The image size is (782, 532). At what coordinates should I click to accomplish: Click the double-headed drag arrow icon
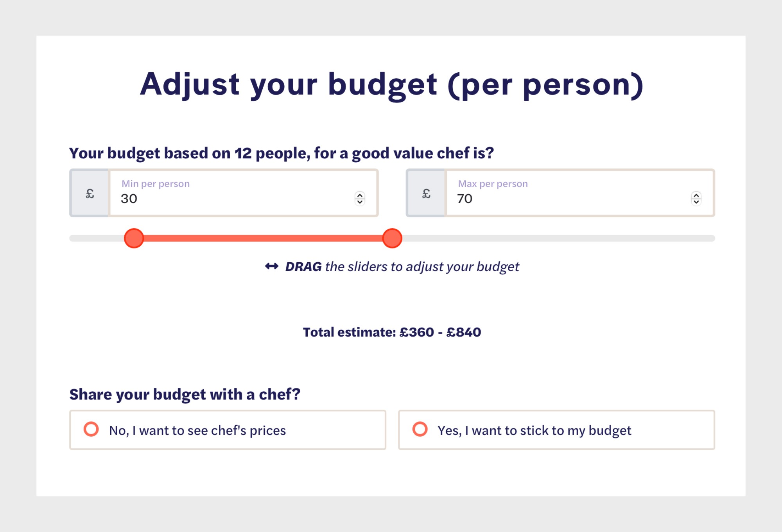tap(272, 267)
